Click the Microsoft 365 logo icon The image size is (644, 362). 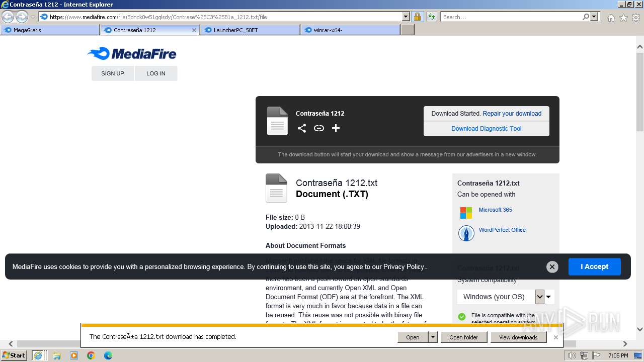pos(466,213)
